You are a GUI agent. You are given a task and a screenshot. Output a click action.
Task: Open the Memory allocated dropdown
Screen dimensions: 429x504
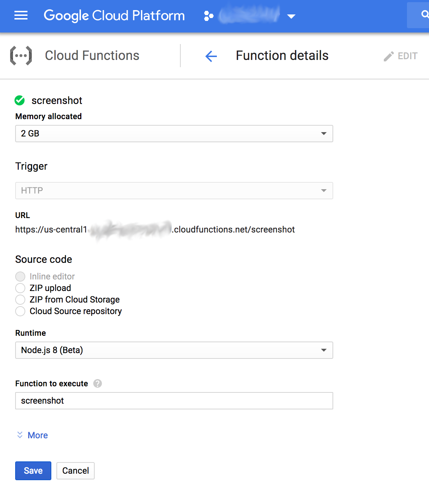pos(174,134)
